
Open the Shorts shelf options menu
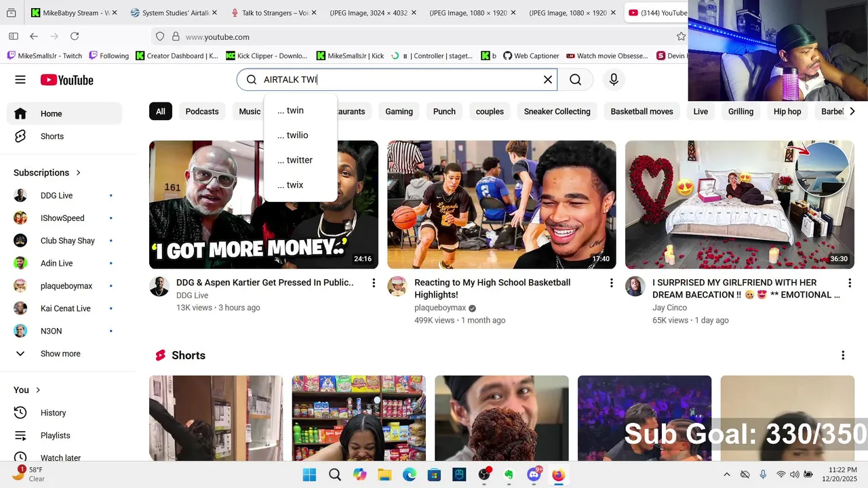843,355
